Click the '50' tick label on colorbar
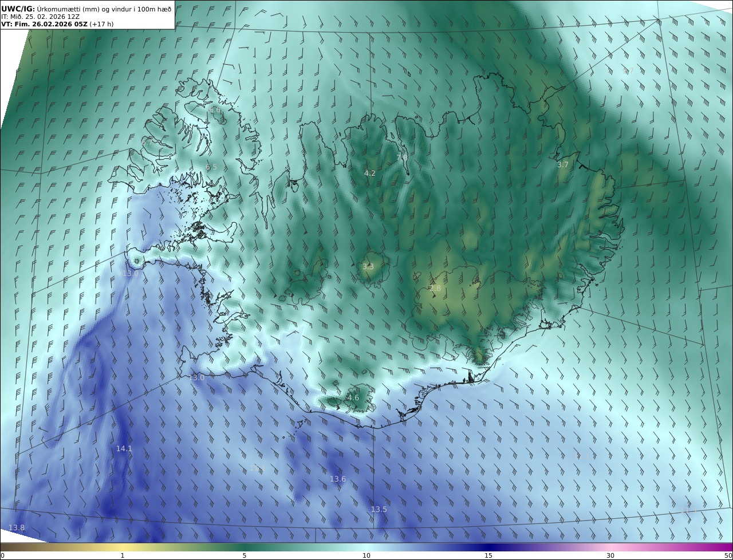This screenshot has width=733, height=560. (x=728, y=555)
